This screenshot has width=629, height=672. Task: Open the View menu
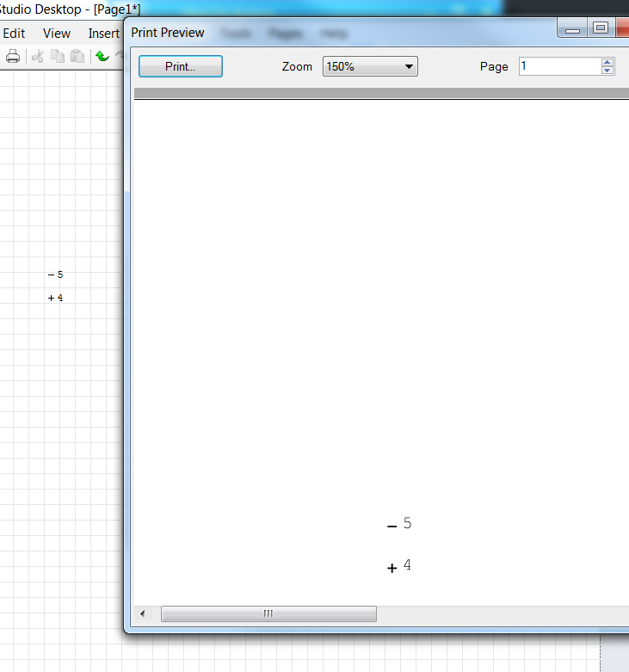click(x=57, y=34)
